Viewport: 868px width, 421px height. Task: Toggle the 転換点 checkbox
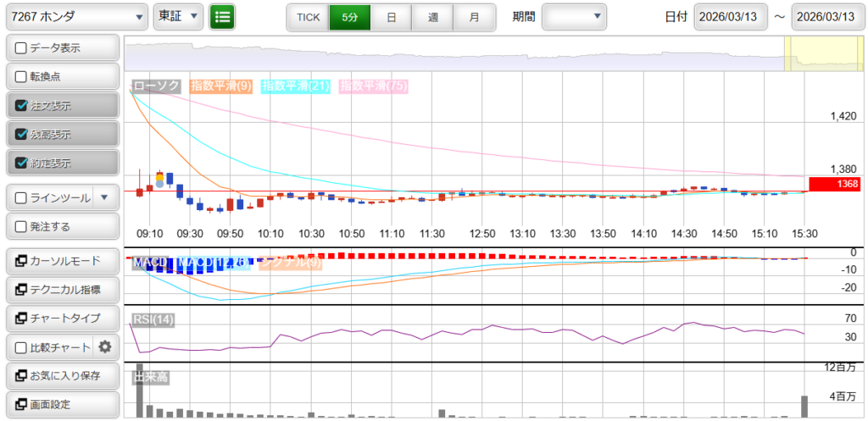click(x=21, y=76)
